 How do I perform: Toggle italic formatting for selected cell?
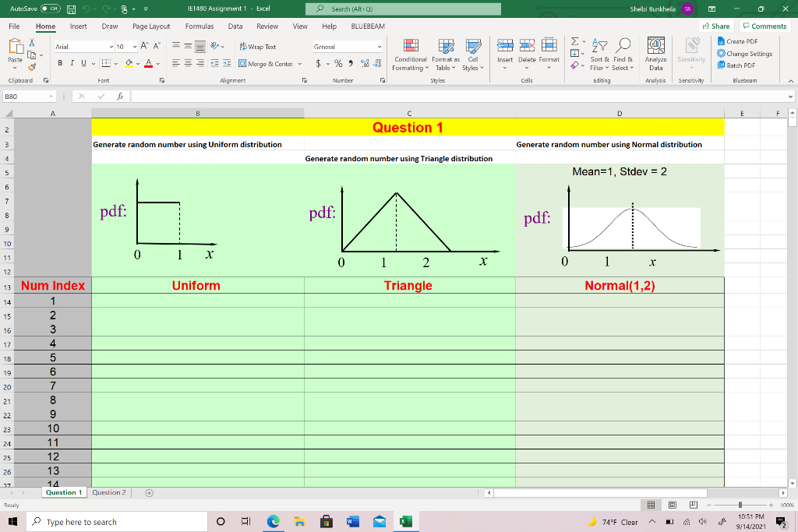(x=72, y=63)
